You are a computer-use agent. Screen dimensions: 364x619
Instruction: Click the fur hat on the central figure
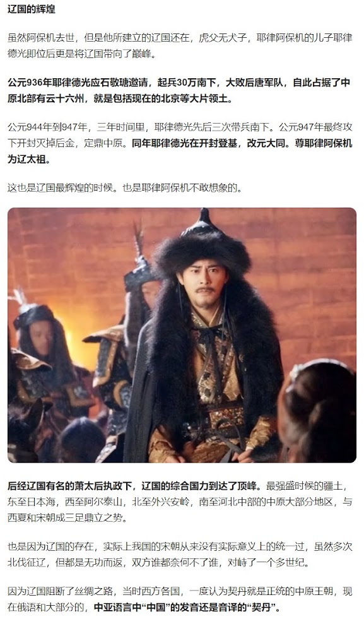tap(202, 245)
